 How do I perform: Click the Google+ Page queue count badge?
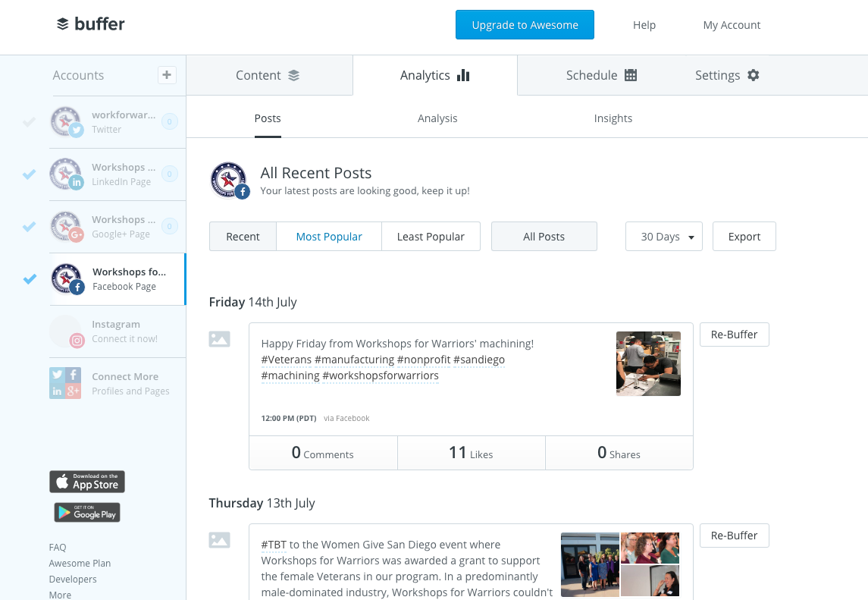[169, 226]
